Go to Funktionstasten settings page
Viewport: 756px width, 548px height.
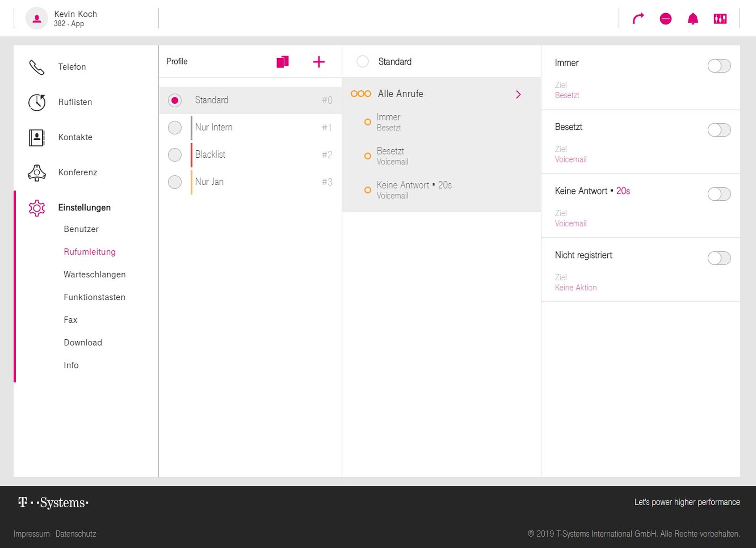tap(94, 297)
